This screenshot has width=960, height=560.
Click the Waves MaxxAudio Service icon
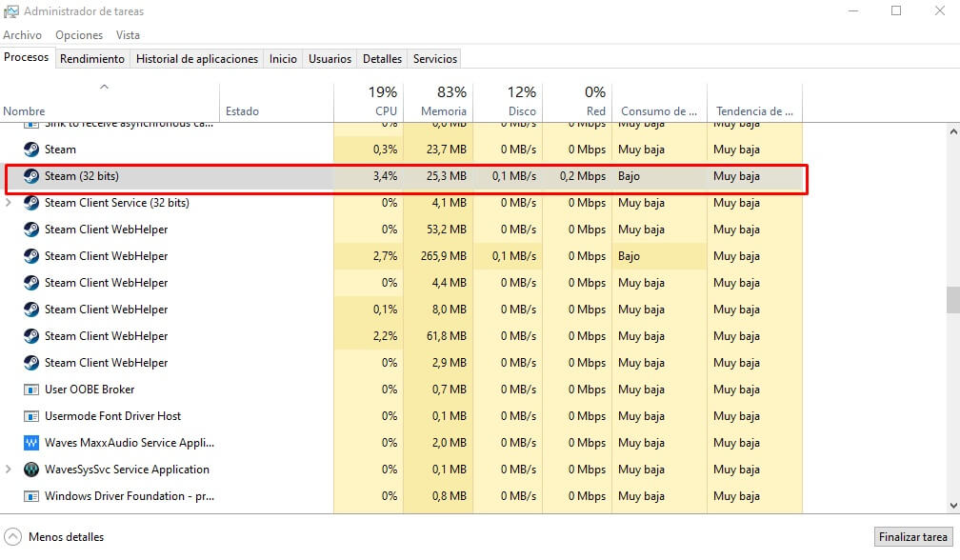pyautogui.click(x=31, y=443)
